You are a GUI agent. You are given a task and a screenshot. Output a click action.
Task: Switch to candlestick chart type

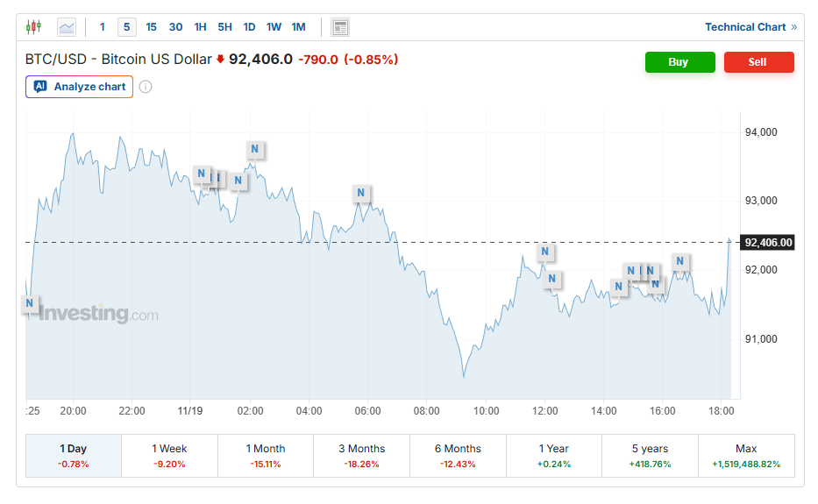(33, 27)
